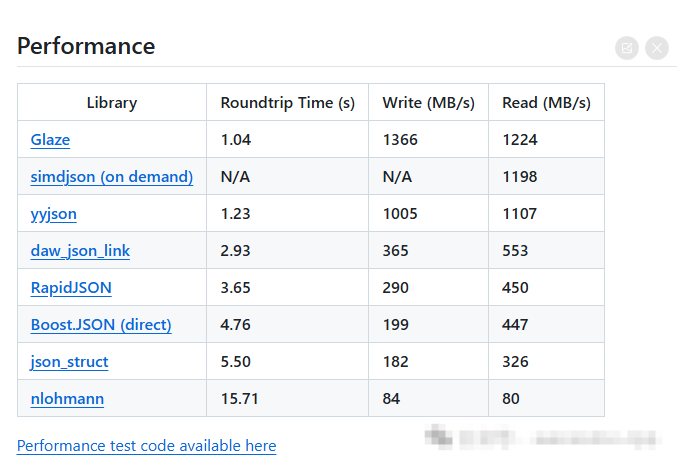Image resolution: width=689 pixels, height=470 pixels.
Task: Click Glaze read value 1224
Action: point(520,140)
